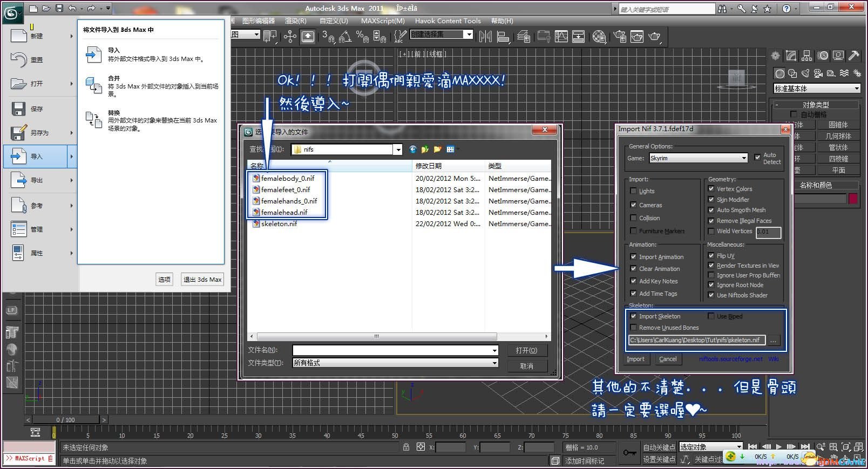Image resolution: width=868 pixels, height=469 pixels.
Task: Select the Cameras category icon
Action: pos(818,73)
